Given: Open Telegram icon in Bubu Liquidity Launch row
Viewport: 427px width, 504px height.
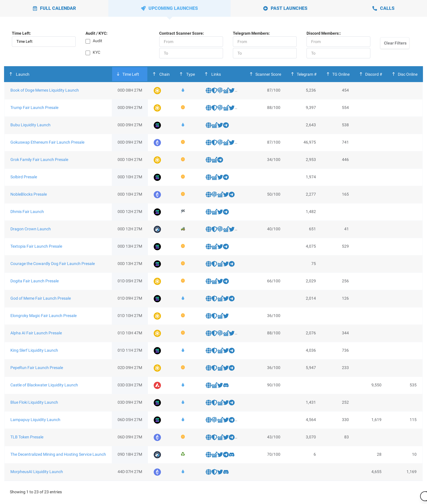Looking at the screenshot, I should (226, 125).
